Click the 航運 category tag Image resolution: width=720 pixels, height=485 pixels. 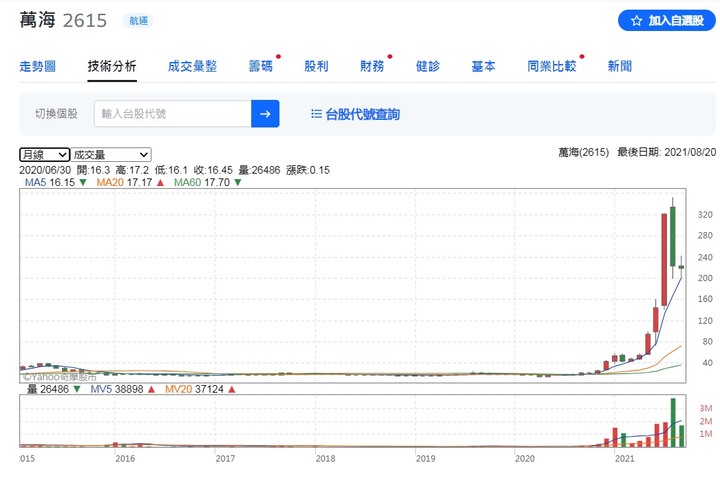tap(138, 21)
